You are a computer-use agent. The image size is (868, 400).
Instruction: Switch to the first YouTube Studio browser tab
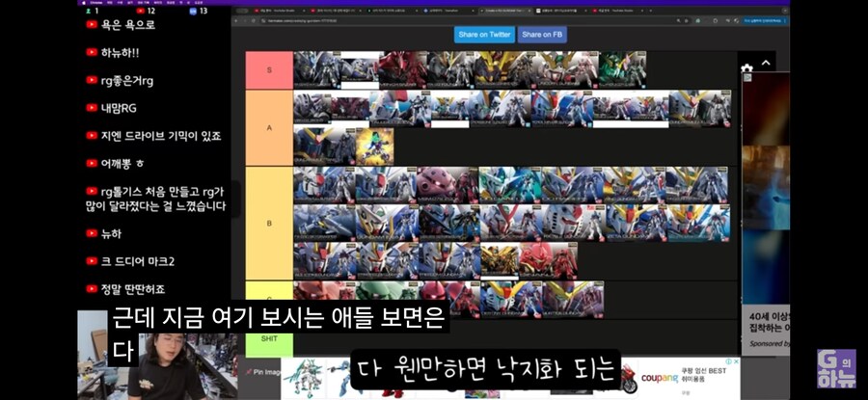pyautogui.click(x=280, y=11)
